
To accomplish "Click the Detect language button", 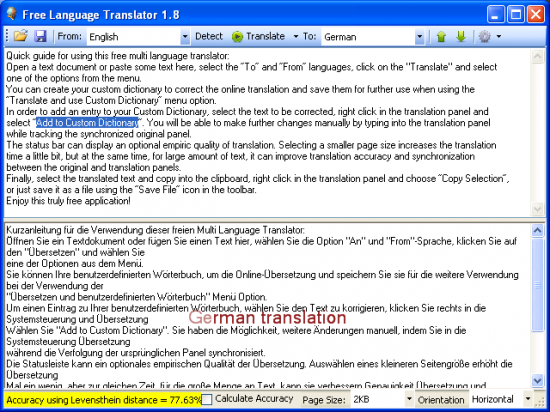I will tap(209, 36).
